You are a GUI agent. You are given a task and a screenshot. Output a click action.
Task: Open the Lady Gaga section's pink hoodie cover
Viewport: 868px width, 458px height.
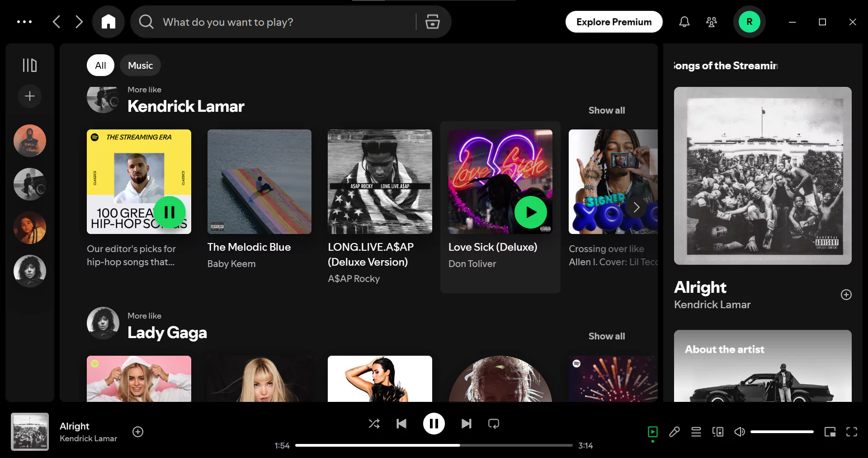point(139,379)
